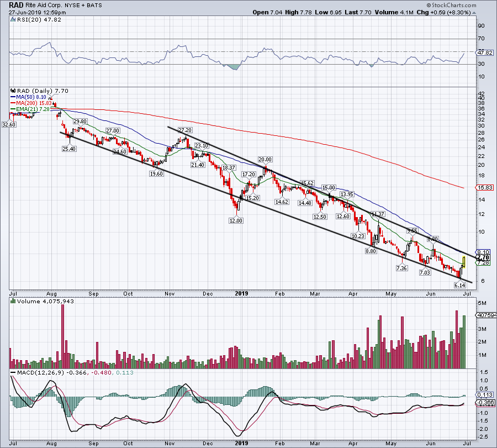Click the 12.00 December low annotation
This screenshot has height=448, width=497.
236,220
